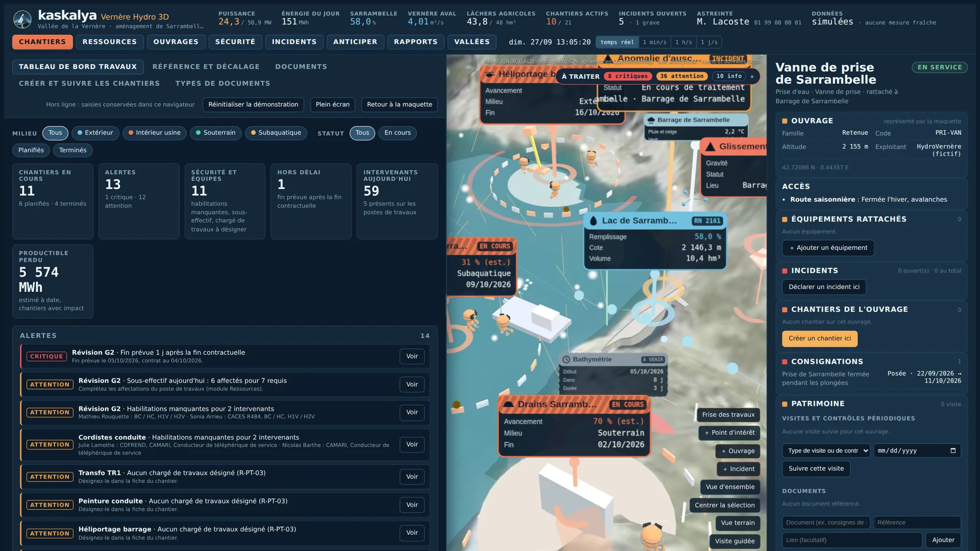Open 'Créer et suivre les chantiers' sub-tab
Viewport: 980px width, 551px height.
(89, 83)
